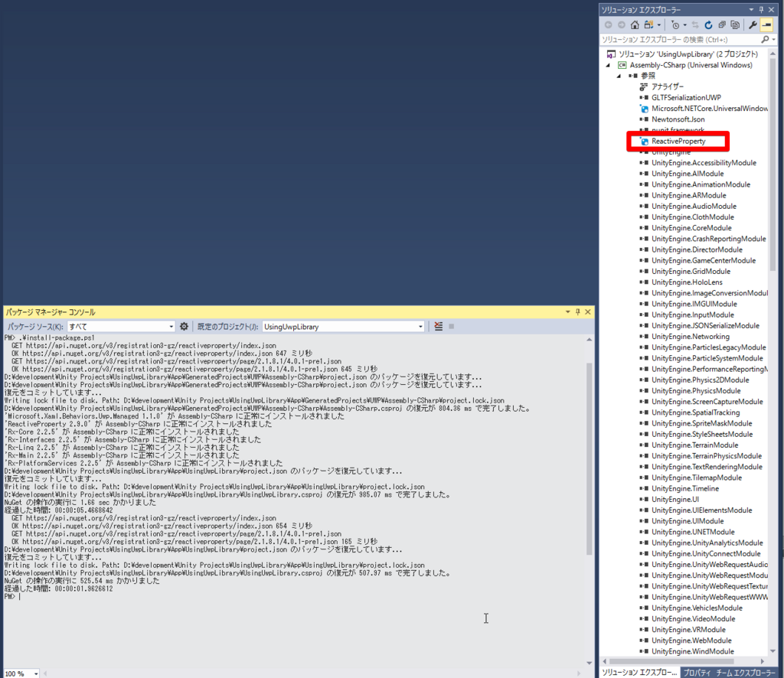Open Properties with the wrench icon
The height and width of the screenshot is (678, 784).
click(x=753, y=25)
